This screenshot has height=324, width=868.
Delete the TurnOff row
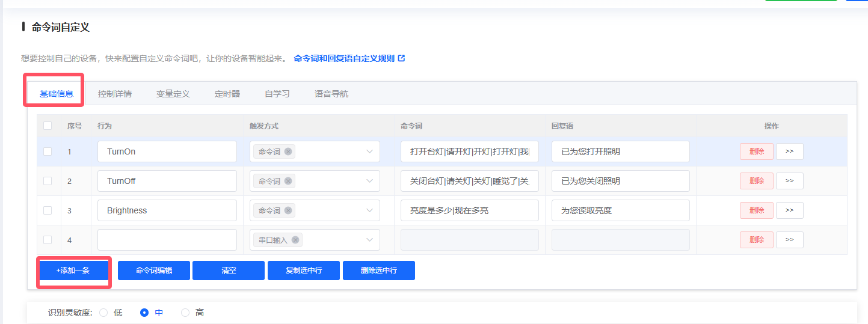tap(757, 181)
